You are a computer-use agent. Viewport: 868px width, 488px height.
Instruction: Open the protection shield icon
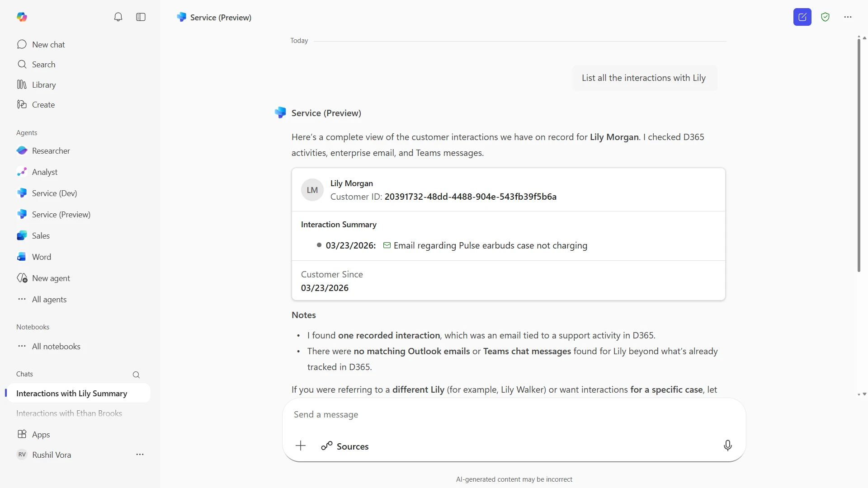pos(826,17)
